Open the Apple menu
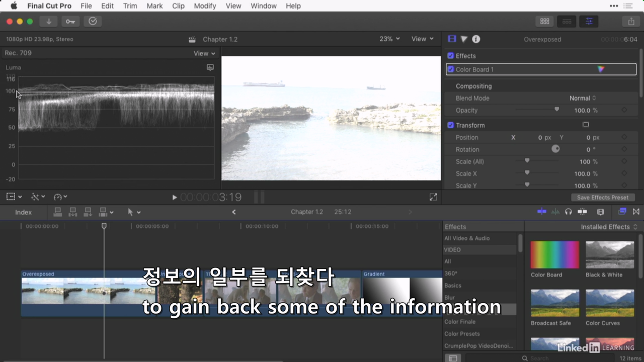Viewport: 644px width, 362px height. point(14,6)
